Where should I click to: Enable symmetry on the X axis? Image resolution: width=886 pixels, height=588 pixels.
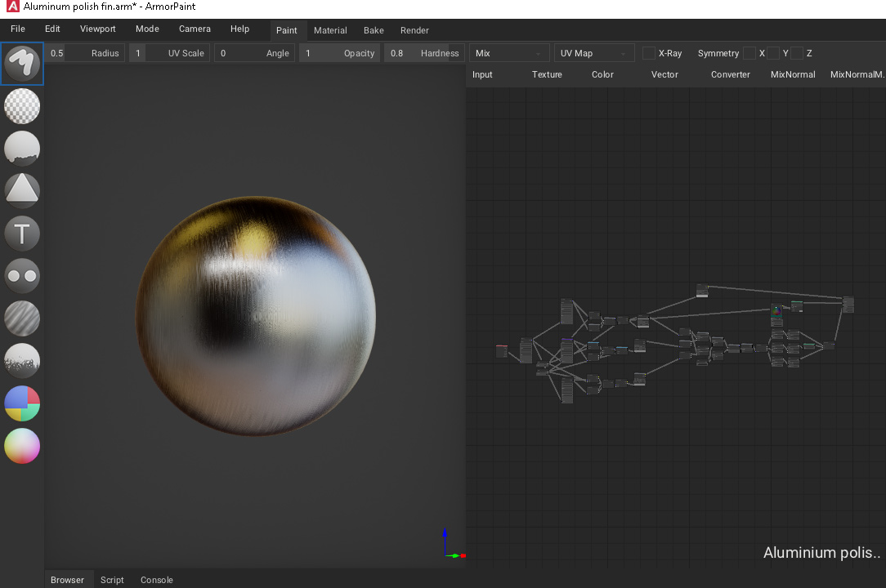pyautogui.click(x=750, y=53)
